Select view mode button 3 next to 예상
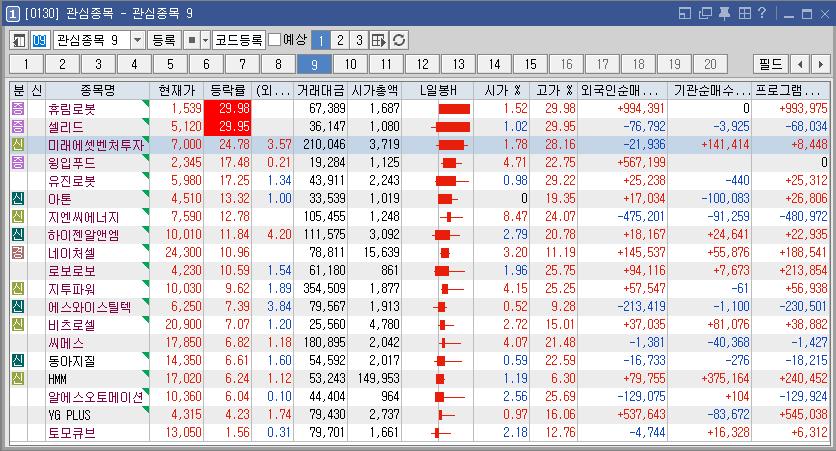 pos(359,41)
